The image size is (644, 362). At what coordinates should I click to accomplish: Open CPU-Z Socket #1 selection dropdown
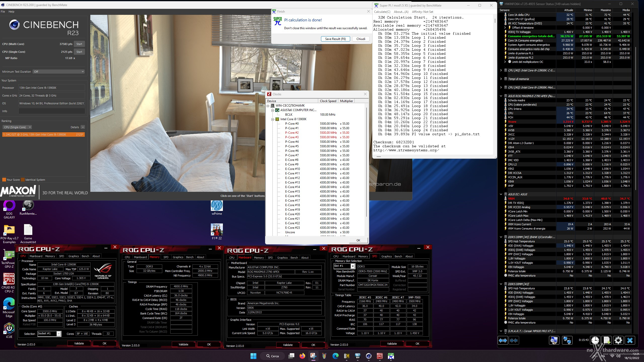pos(49,334)
